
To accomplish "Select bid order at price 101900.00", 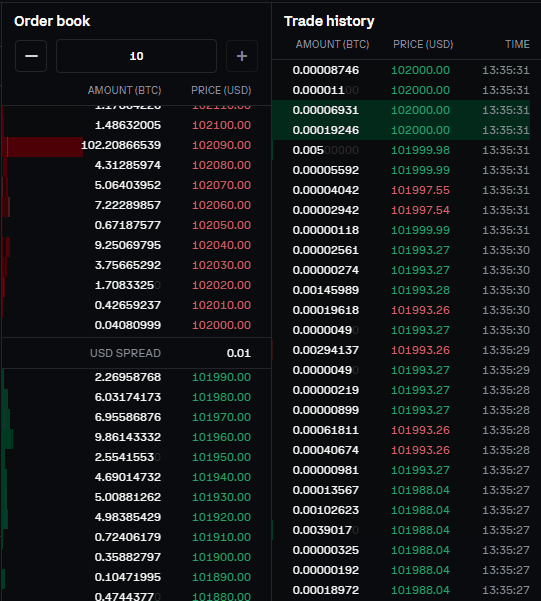I will tap(136, 557).
